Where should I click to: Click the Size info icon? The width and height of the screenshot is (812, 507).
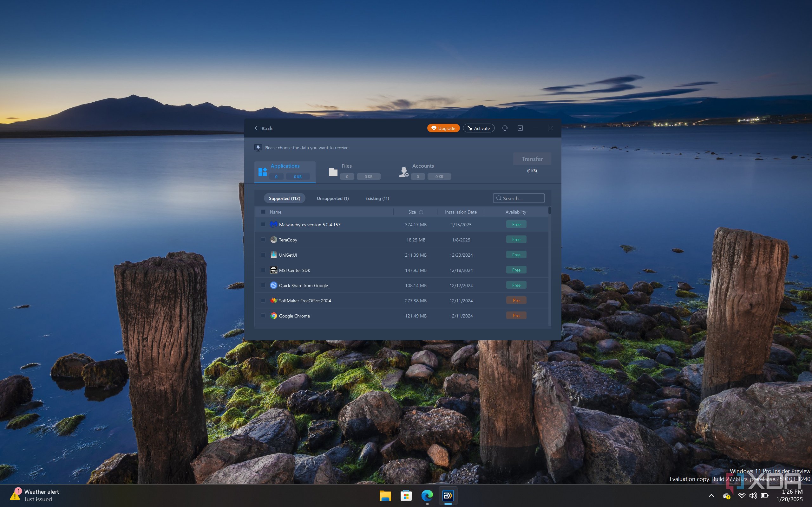coord(421,212)
